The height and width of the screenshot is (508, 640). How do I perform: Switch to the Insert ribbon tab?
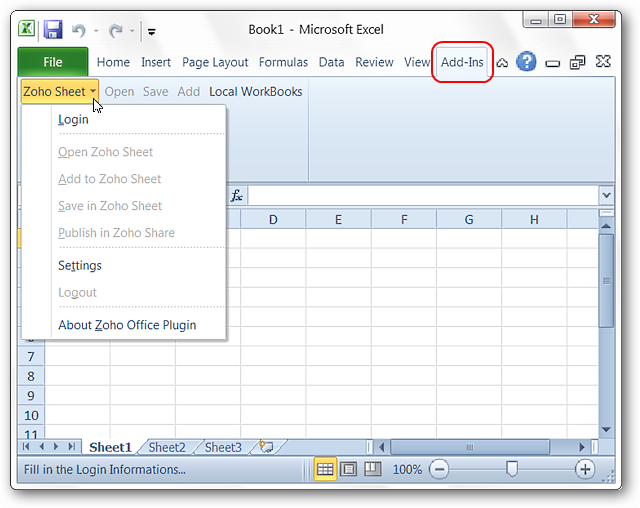point(156,62)
